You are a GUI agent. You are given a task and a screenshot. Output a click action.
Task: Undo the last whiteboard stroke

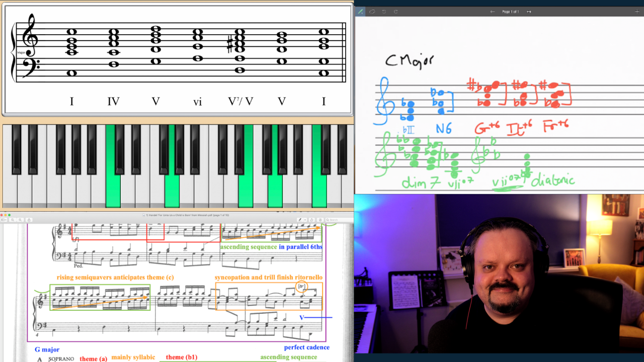(x=384, y=12)
